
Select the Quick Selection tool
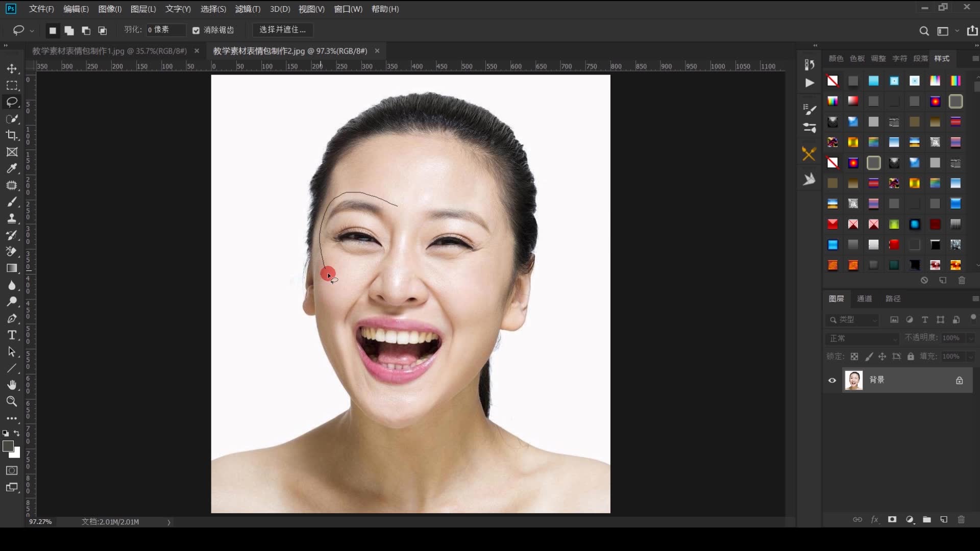pos(12,119)
